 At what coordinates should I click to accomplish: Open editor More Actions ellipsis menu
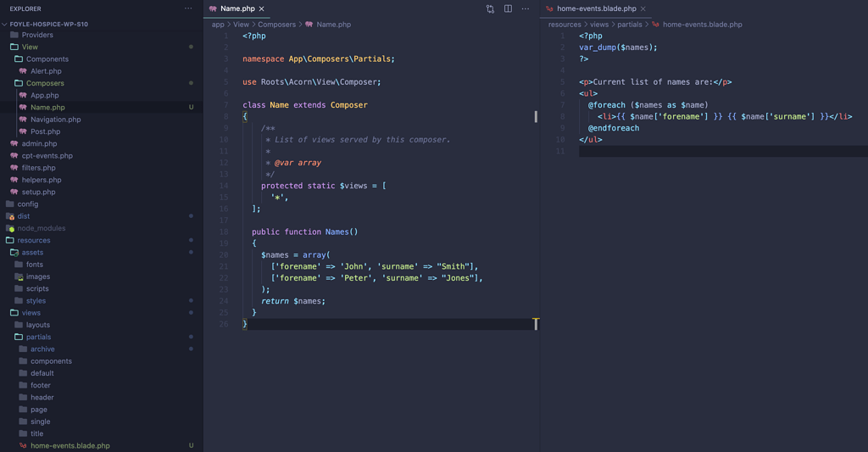click(526, 8)
